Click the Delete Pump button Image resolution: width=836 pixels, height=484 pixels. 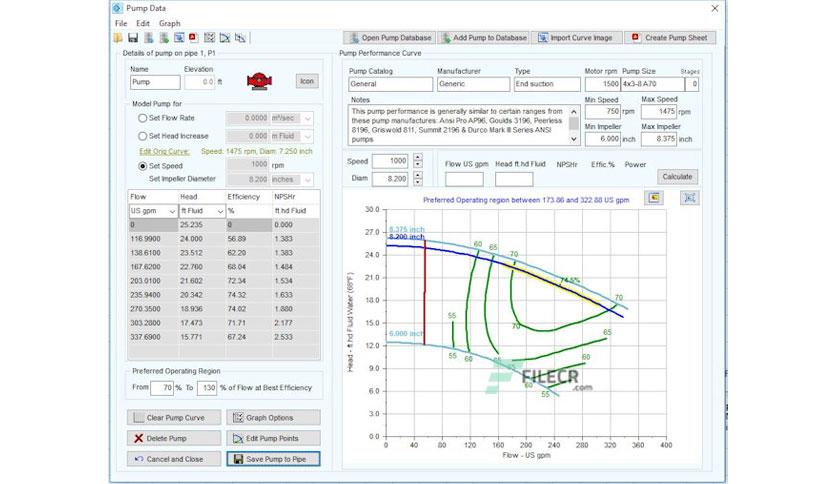(x=174, y=438)
